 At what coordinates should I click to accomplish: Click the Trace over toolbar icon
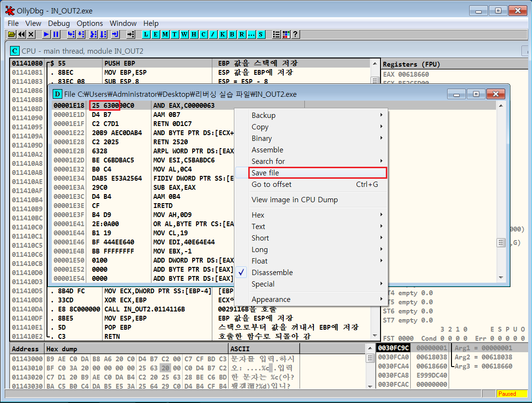tap(103, 34)
